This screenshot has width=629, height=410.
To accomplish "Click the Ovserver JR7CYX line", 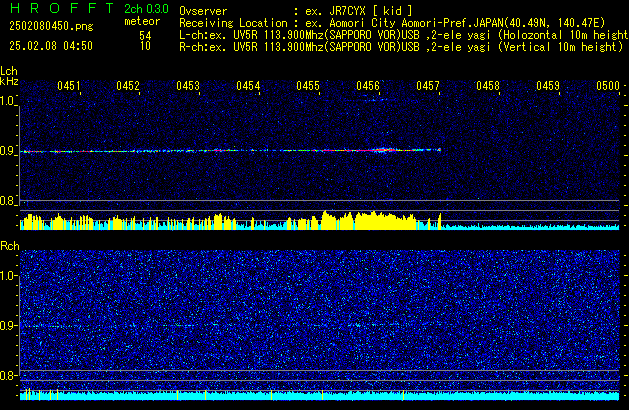I will click(x=296, y=11).
